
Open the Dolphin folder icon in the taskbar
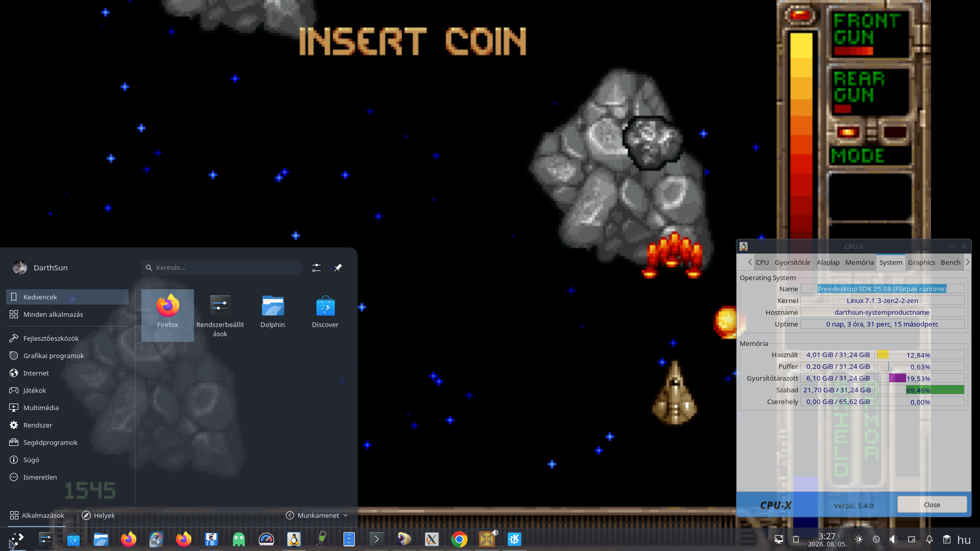[101, 539]
